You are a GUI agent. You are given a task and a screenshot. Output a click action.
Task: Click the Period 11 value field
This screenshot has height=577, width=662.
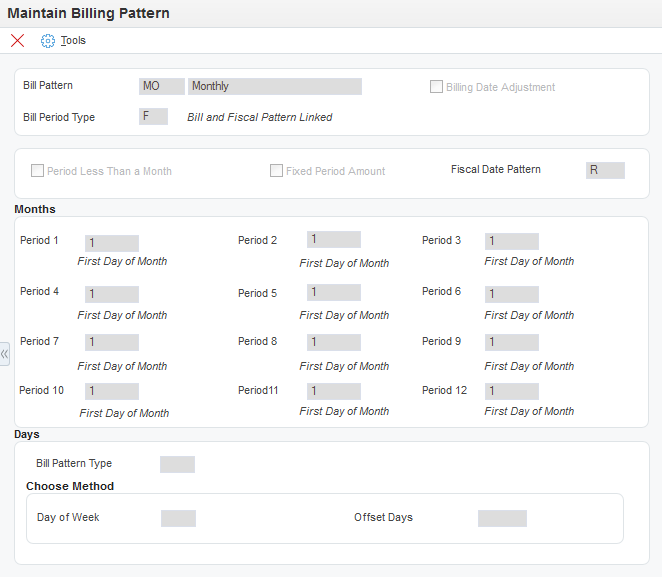click(x=334, y=391)
